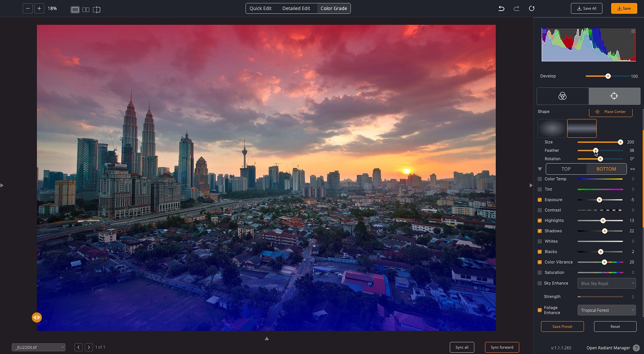Enable the Sky Enhance checkbox
The width and height of the screenshot is (644, 354).
click(x=540, y=284)
